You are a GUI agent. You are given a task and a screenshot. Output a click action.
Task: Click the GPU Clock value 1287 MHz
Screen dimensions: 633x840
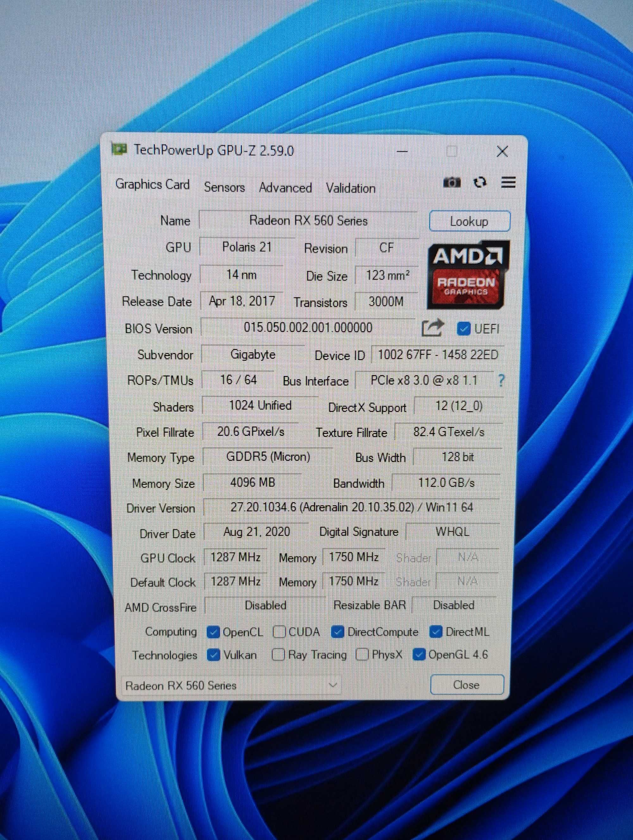[235, 557]
